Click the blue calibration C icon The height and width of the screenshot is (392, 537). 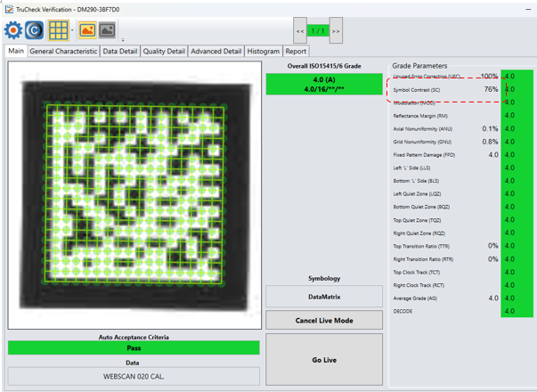[x=35, y=29]
